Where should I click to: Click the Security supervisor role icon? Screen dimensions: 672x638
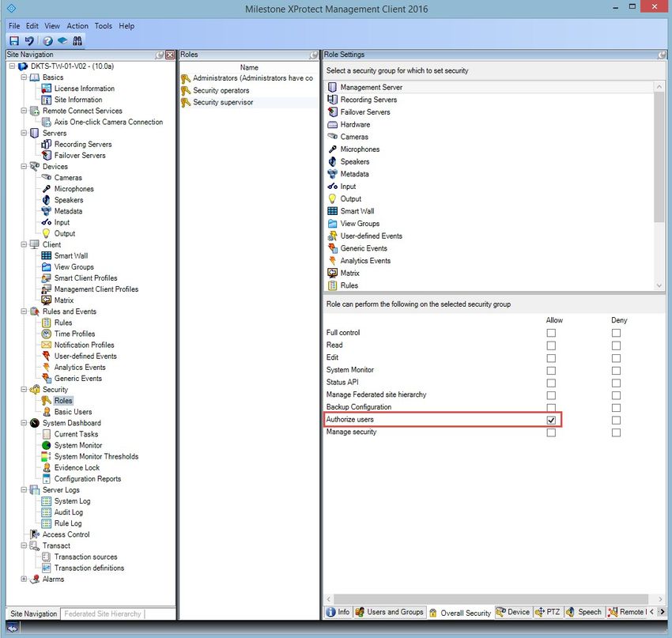(186, 103)
